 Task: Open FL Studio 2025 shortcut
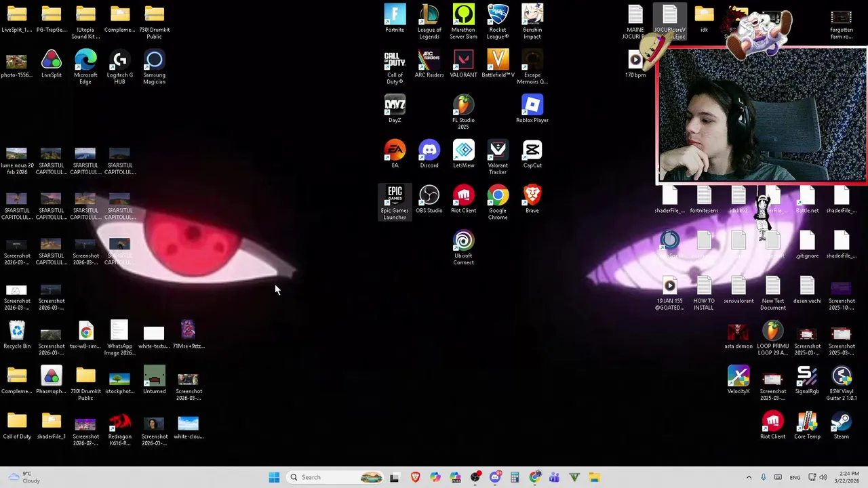(x=464, y=112)
